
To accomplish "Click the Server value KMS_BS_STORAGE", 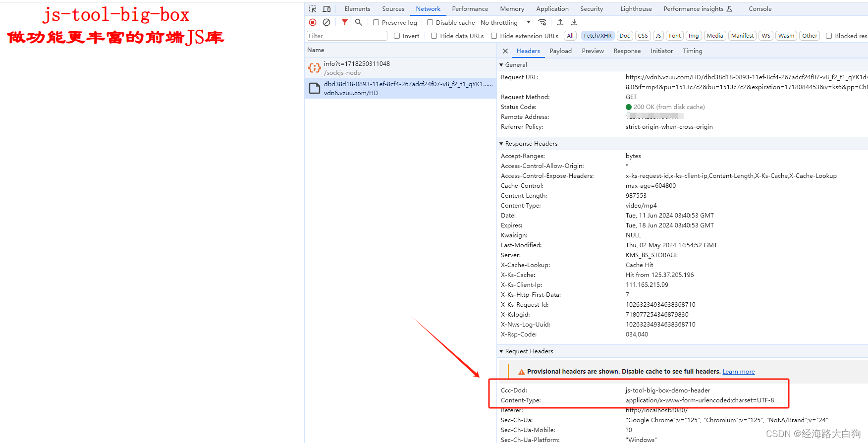I will 652,255.
